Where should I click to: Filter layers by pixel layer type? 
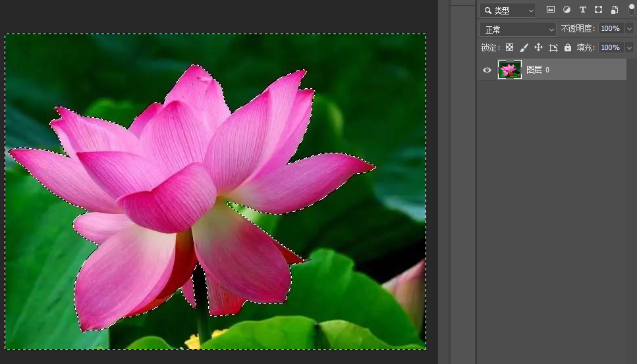tap(550, 10)
